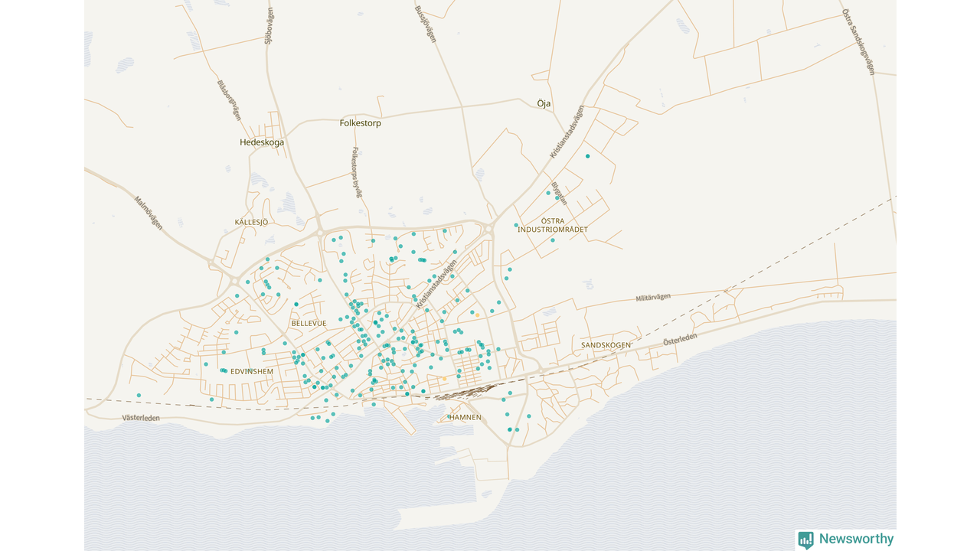Image resolution: width=980 pixels, height=551 pixels.
Task: Click the Malmövägen road label
Action: coord(149,213)
